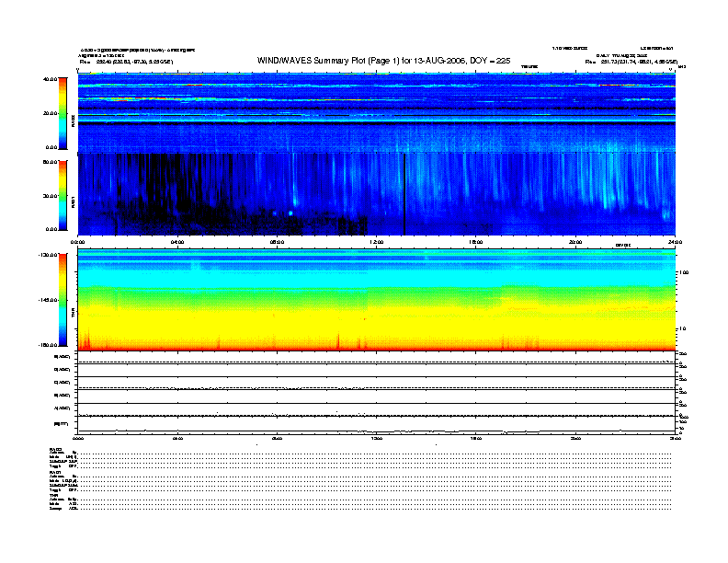This screenshot has height=563, width=728.
Task: Click the 08:00 time label below RAD1 spectrogram
Action: pos(277,242)
